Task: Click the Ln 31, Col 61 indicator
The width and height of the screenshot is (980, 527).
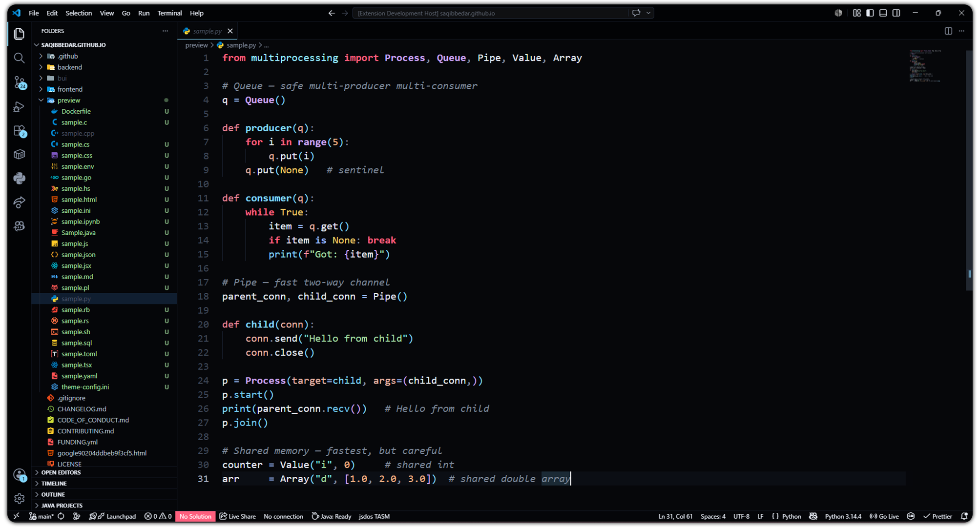Action: coord(675,516)
